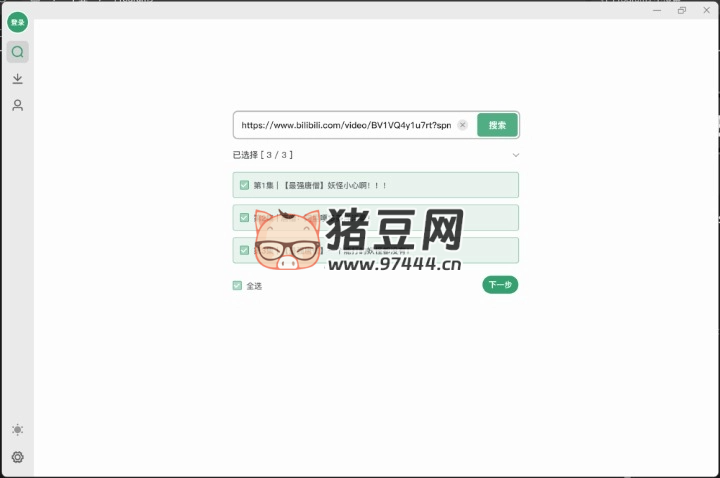Image resolution: width=720 pixels, height=478 pixels.
Task: Switch theme with the sun icon
Action: tap(17, 430)
